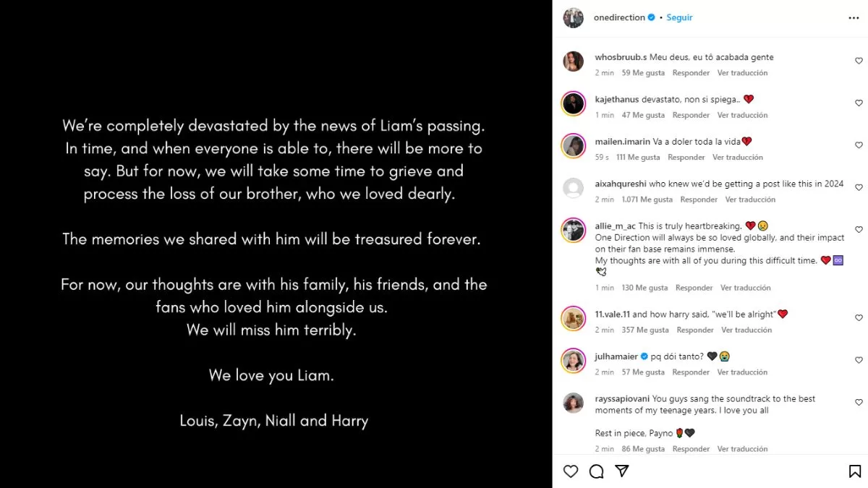Image resolution: width=868 pixels, height=488 pixels.
Task: Like the 11.vale.11 comment
Action: point(859,318)
